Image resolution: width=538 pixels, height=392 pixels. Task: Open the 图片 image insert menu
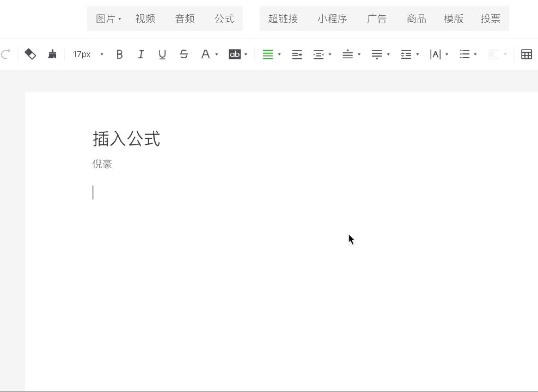[x=107, y=18]
